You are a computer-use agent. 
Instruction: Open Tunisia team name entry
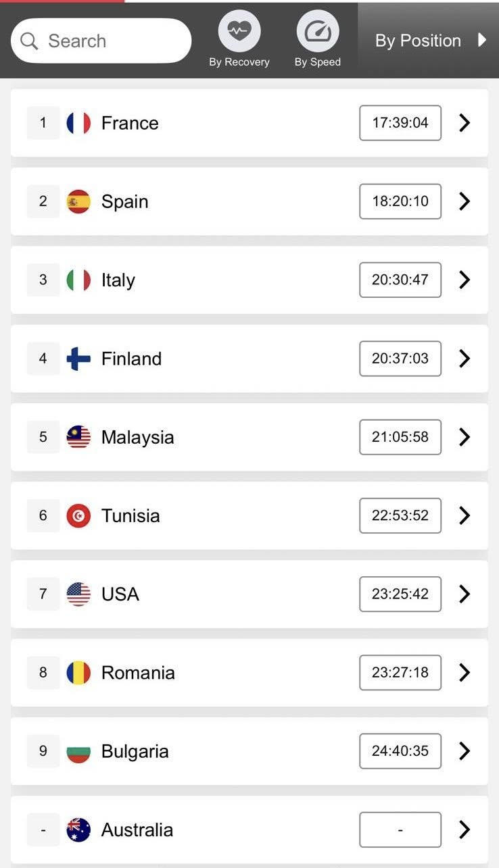[x=130, y=515]
